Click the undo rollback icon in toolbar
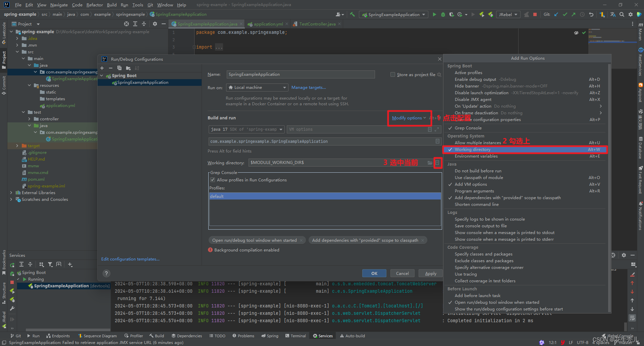Viewport: 644px width, 346px height. pos(591,14)
